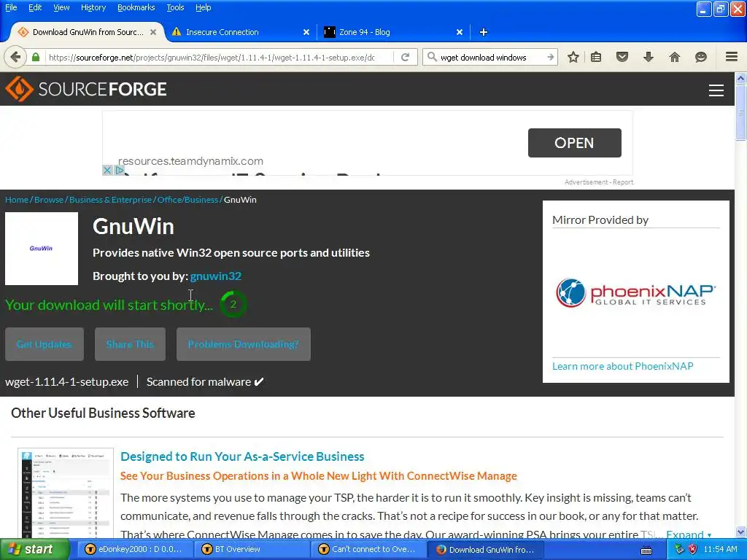Viewport: 747px width, 560px height.
Task: Open the View menu
Action: [61, 7]
